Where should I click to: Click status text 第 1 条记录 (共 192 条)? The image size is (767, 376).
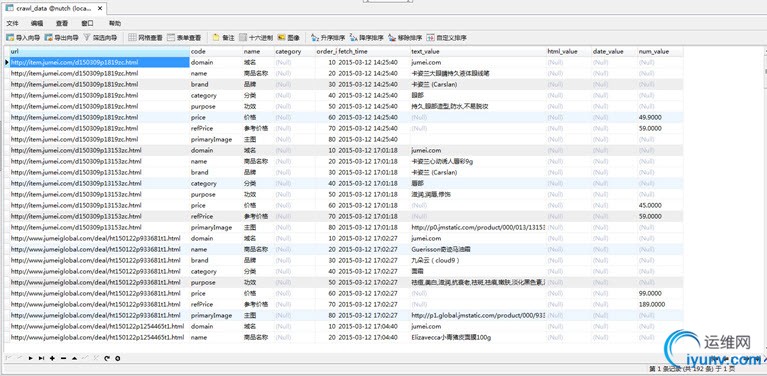(x=692, y=369)
